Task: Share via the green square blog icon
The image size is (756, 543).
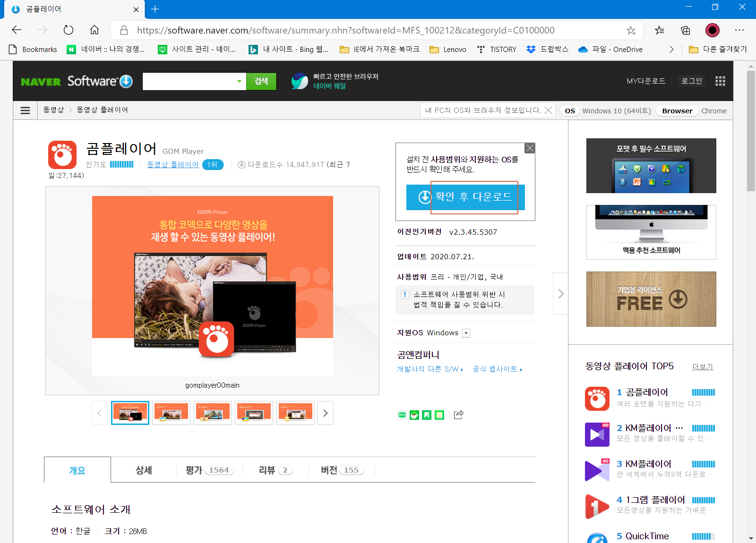Action: coord(439,415)
